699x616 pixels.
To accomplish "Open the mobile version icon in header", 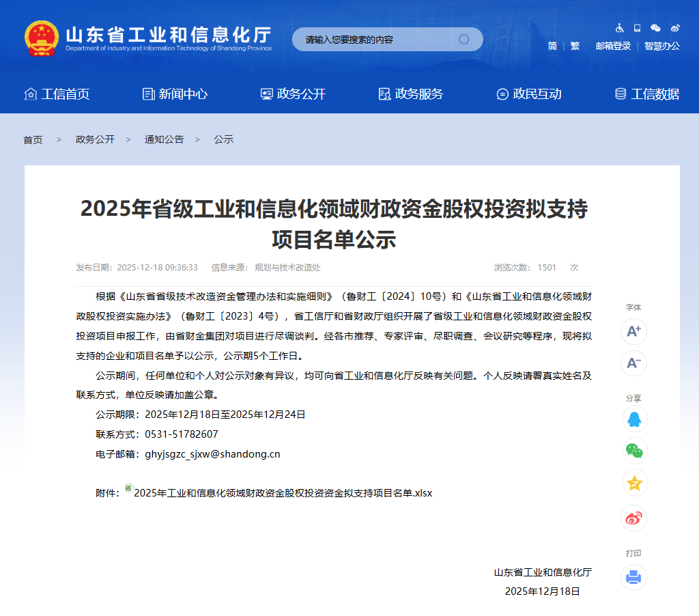I will (638, 28).
